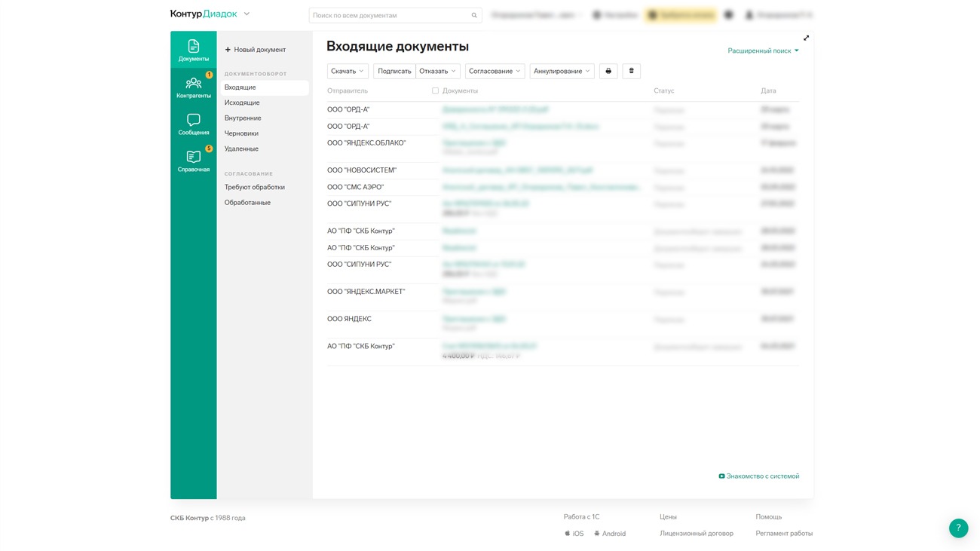Open the round help question button
Screen dimensions: 980x551
pos(958,528)
